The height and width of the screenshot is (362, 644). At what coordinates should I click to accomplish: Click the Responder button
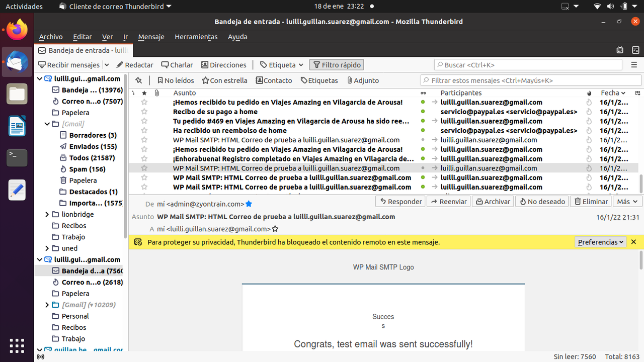(400, 202)
